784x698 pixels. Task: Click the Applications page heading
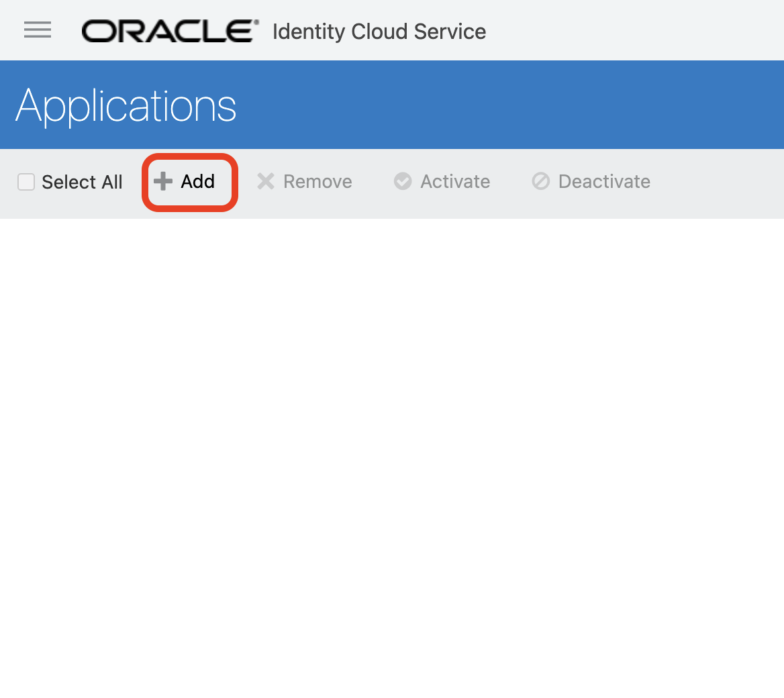click(x=126, y=105)
